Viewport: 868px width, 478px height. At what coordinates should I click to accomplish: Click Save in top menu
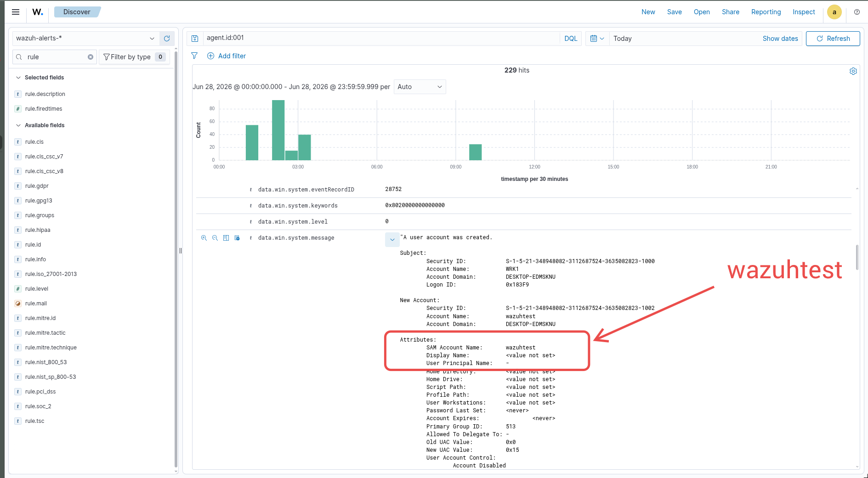(x=675, y=12)
